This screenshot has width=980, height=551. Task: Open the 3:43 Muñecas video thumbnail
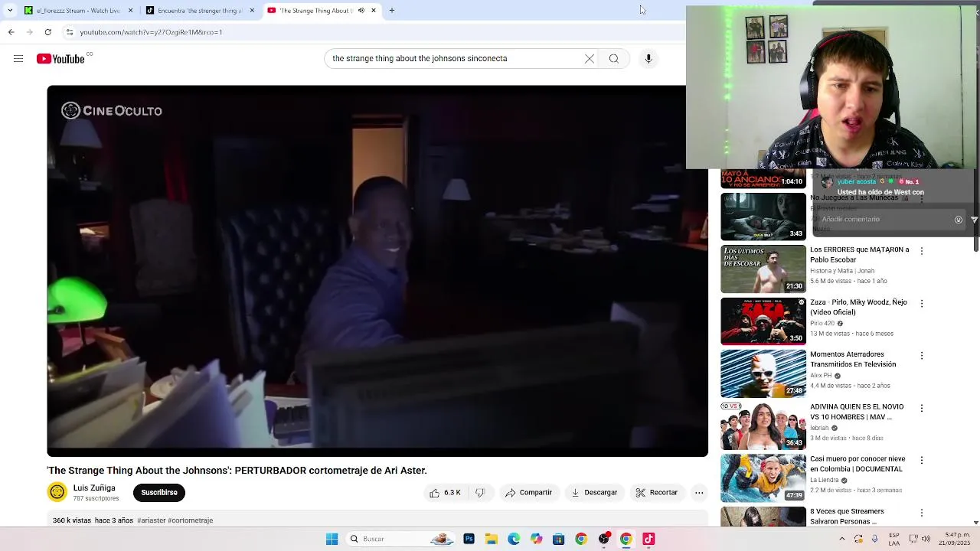click(x=763, y=217)
